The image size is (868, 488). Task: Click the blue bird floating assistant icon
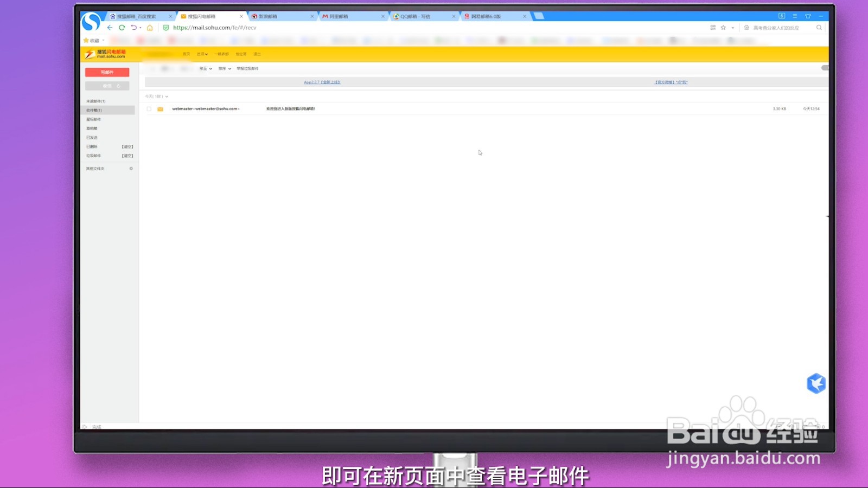click(x=816, y=383)
